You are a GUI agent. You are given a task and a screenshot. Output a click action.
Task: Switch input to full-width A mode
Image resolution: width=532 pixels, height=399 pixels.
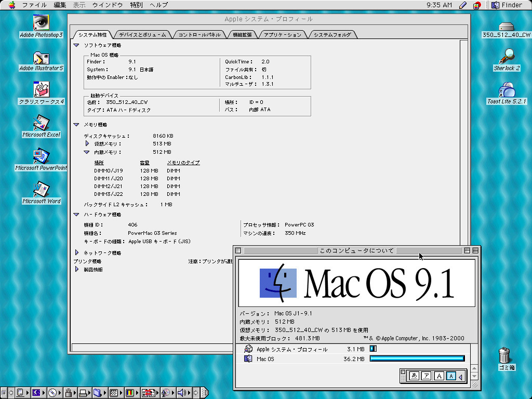(439, 376)
